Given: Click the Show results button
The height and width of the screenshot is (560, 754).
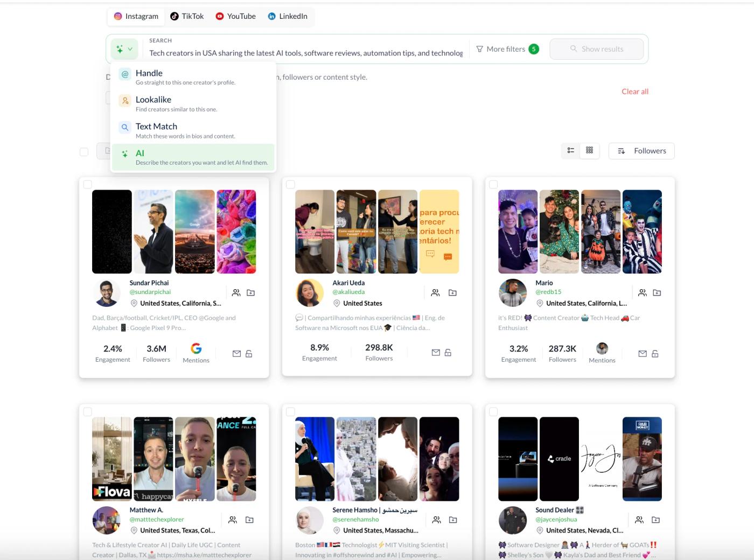Looking at the screenshot, I should pos(597,49).
